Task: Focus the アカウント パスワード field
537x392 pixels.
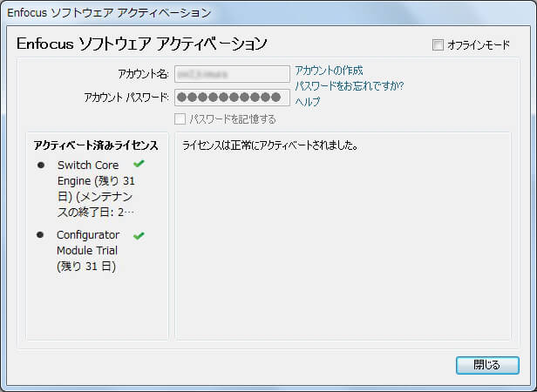Action: coord(232,98)
